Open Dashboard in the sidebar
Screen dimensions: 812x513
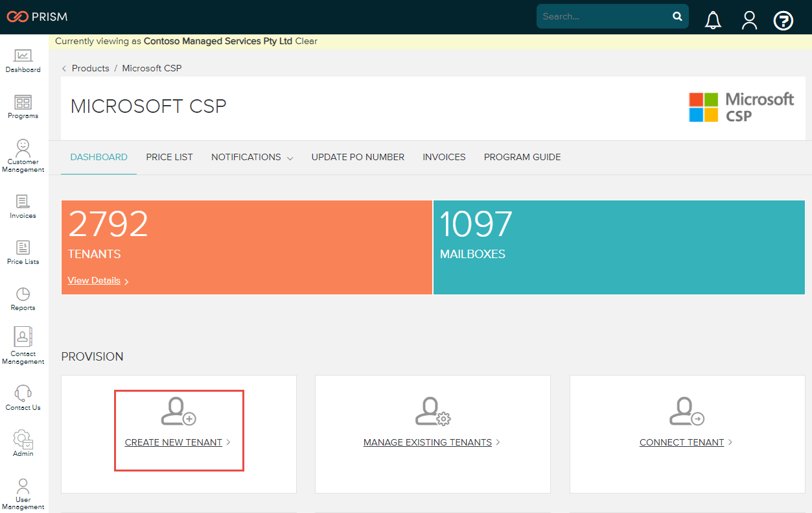[x=23, y=61]
